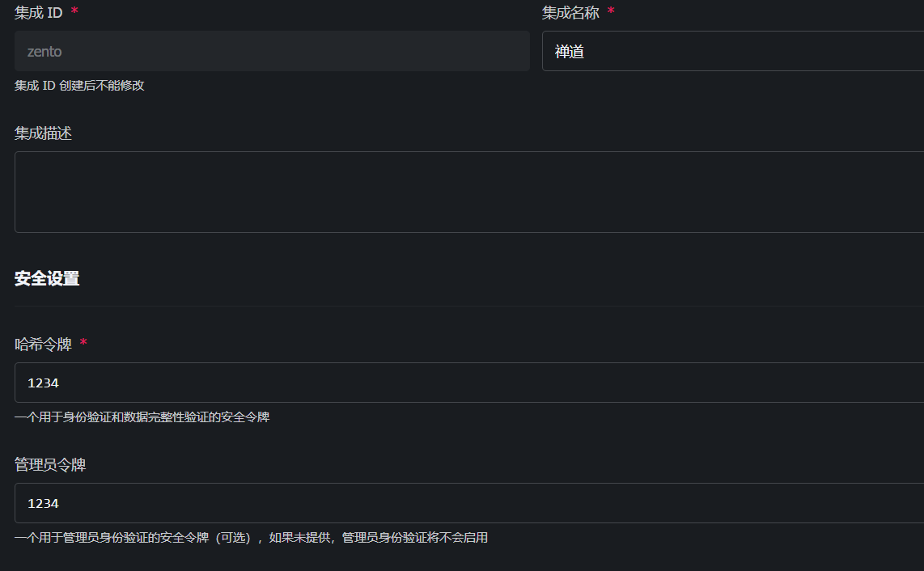Click the hash token helper text below its input
Image resolution: width=924 pixels, height=571 pixels.
pyautogui.click(x=142, y=417)
